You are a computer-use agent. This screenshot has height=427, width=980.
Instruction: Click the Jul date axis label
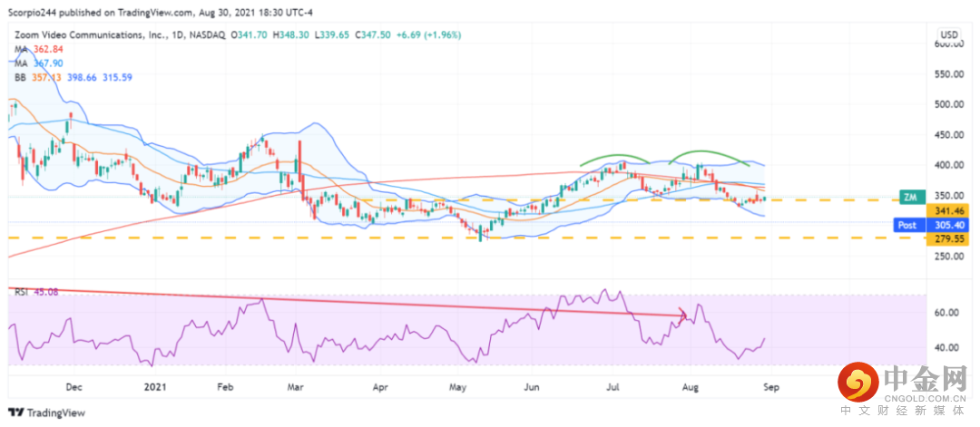[612, 387]
